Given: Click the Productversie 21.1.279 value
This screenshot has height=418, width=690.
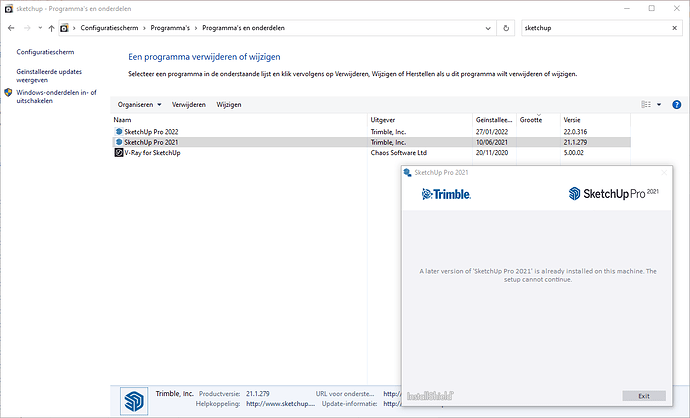Looking at the screenshot, I should (257, 394).
